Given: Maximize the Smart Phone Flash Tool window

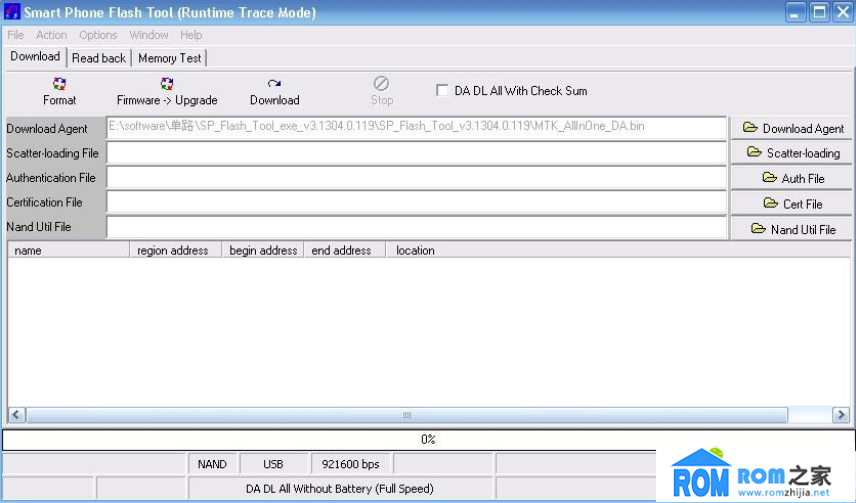Looking at the screenshot, I should [819, 12].
